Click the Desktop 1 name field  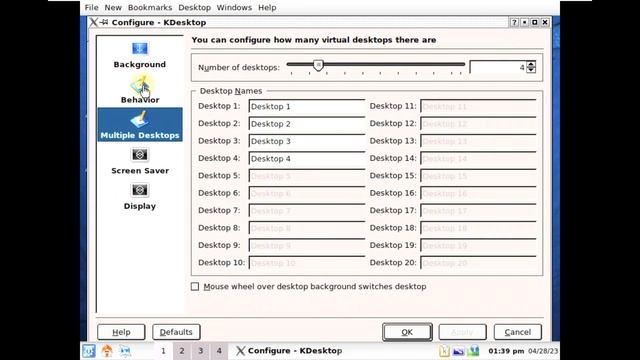click(307, 107)
